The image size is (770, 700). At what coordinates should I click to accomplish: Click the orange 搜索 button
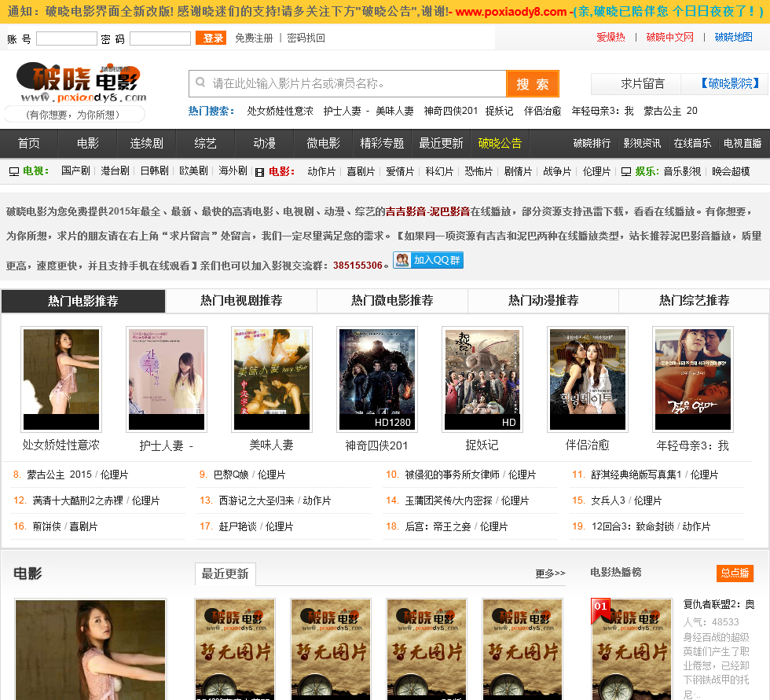pos(533,84)
